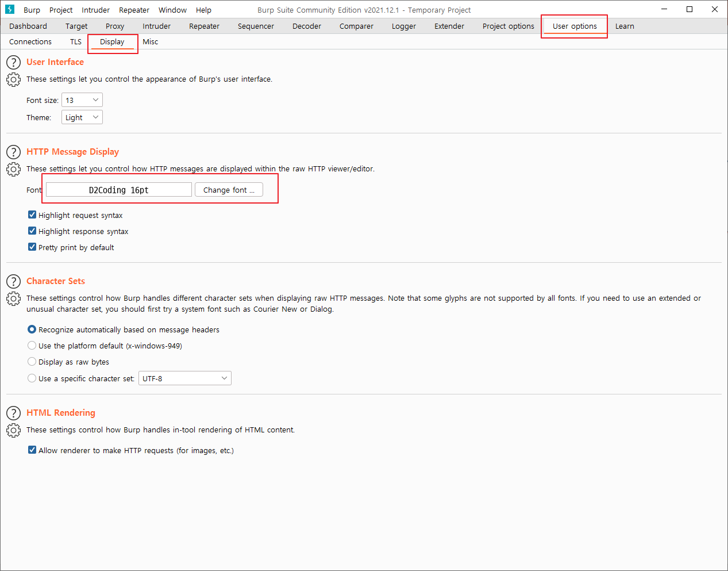Open the Font size dropdown
This screenshot has height=571, width=728.
click(82, 100)
